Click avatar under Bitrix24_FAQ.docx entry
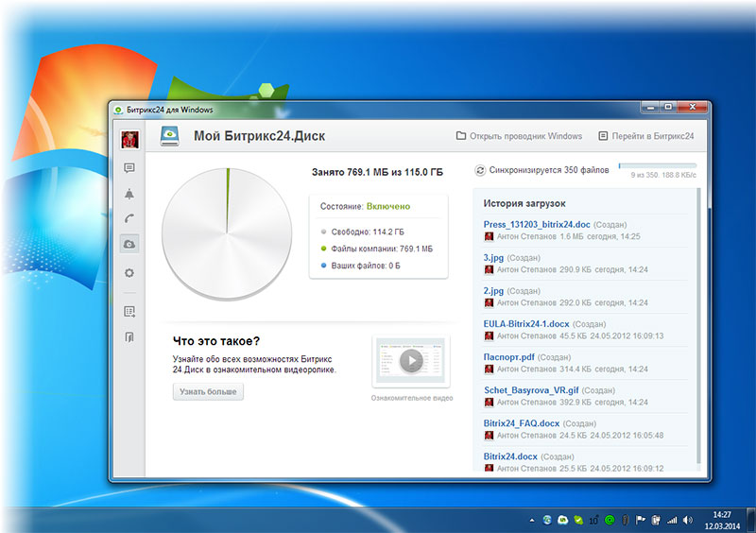756x533 pixels. (489, 435)
